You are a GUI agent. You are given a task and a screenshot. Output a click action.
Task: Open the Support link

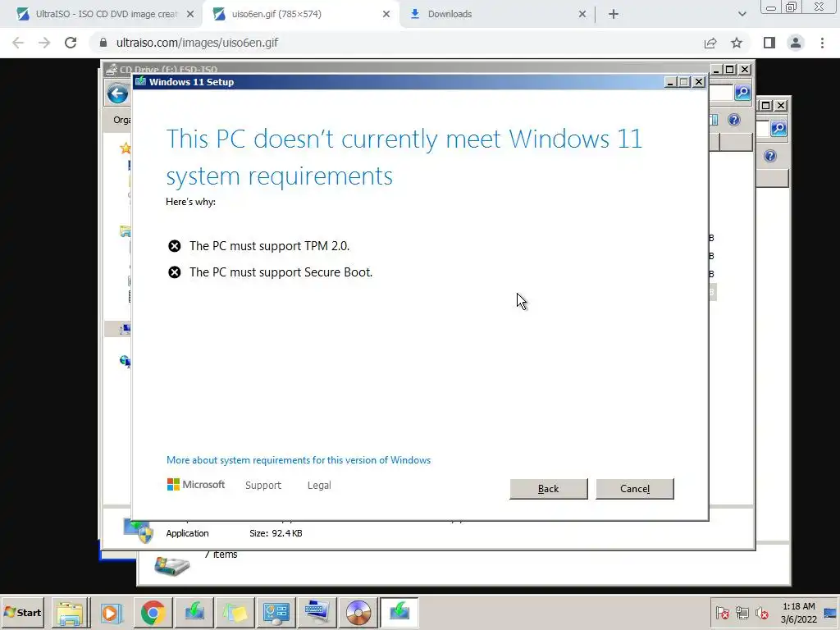pyautogui.click(x=263, y=486)
